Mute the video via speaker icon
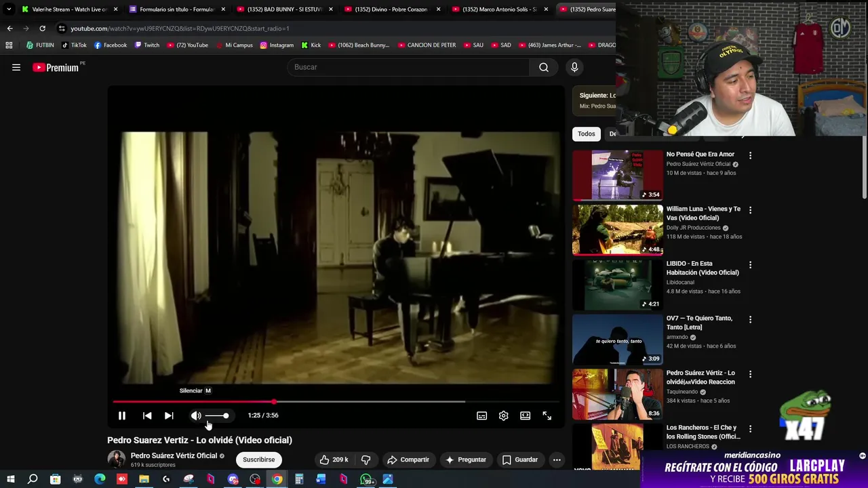868x488 pixels. tap(196, 415)
